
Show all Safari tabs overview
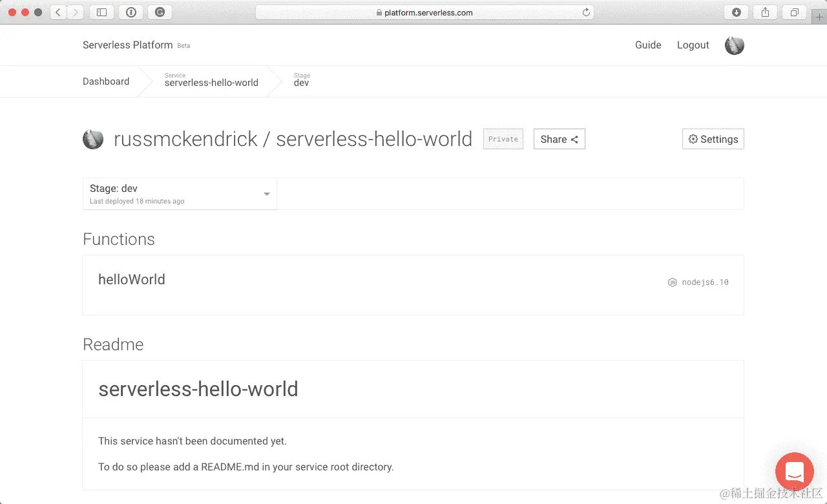coord(795,12)
